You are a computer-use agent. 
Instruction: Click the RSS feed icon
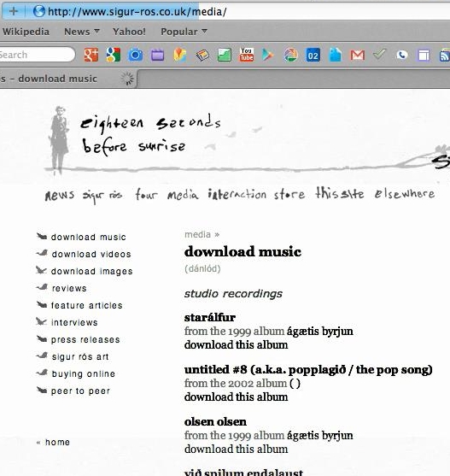[x=445, y=56]
